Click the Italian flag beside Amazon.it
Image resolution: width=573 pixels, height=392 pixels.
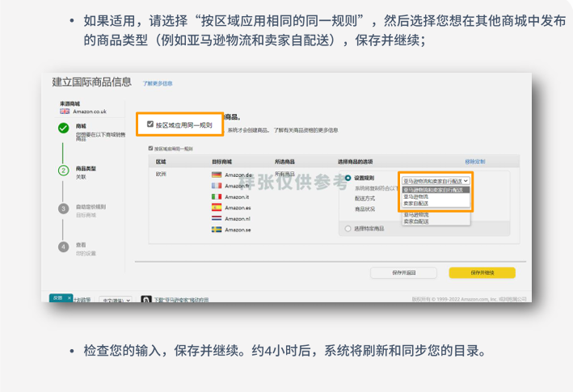click(x=217, y=197)
